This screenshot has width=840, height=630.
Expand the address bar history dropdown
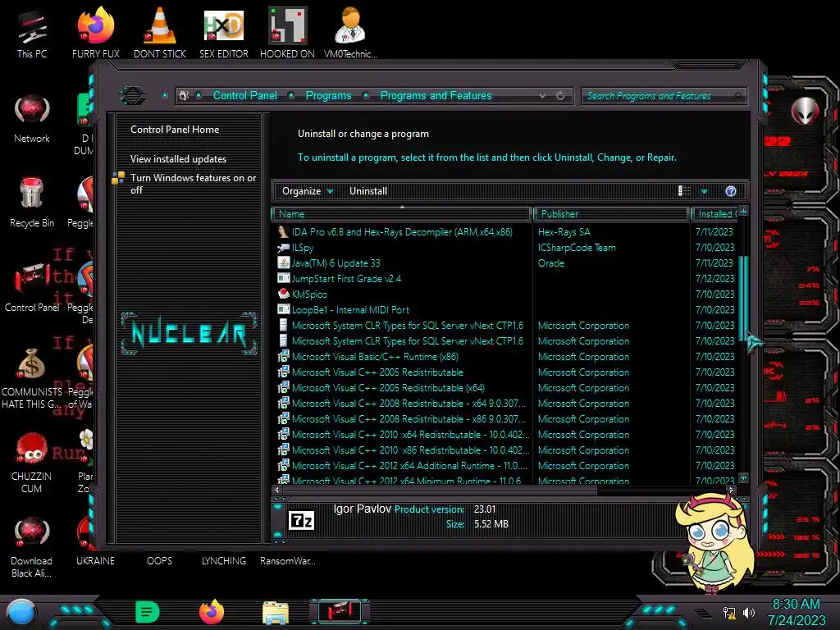pos(543,96)
